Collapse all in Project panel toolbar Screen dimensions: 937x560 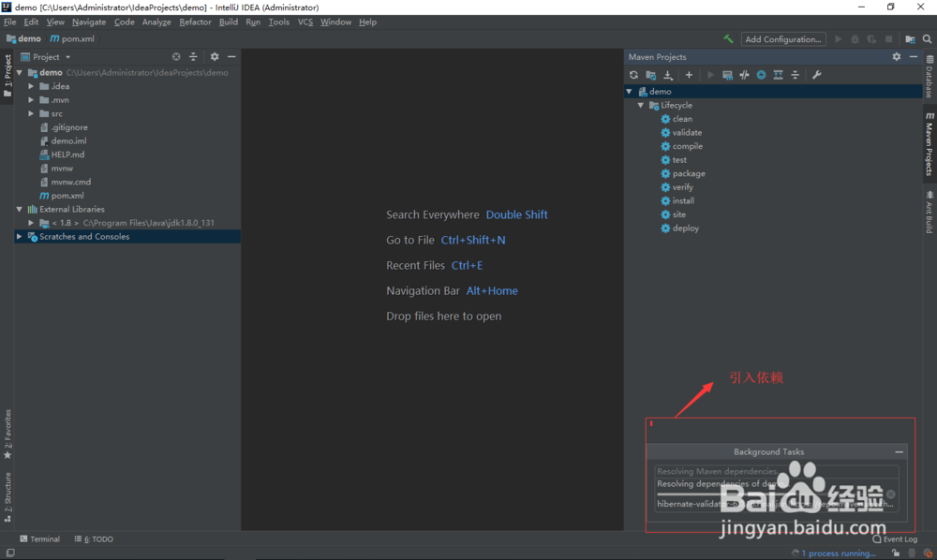tap(193, 57)
